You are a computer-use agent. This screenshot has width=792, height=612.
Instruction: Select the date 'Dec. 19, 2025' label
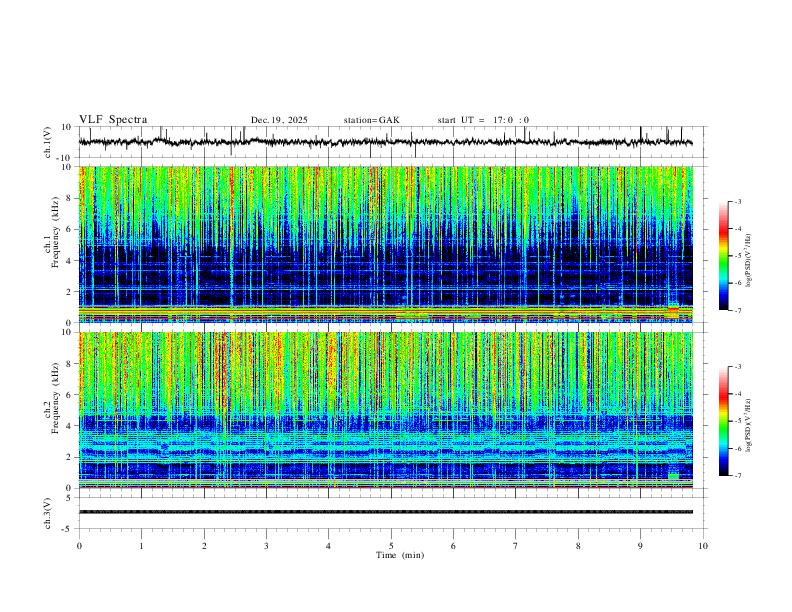(x=279, y=120)
